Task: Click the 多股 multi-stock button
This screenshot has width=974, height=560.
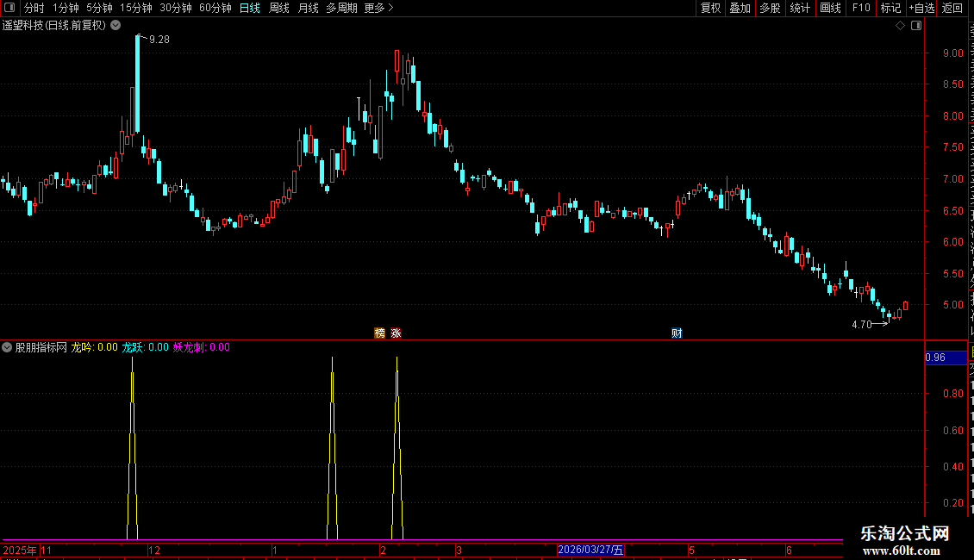Action: [770, 8]
